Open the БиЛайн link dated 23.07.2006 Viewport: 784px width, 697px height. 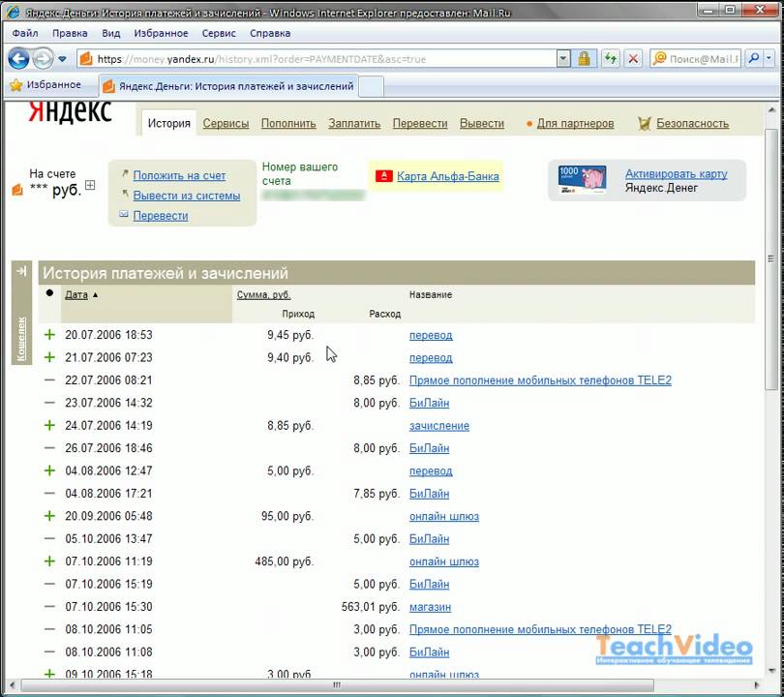(x=430, y=403)
